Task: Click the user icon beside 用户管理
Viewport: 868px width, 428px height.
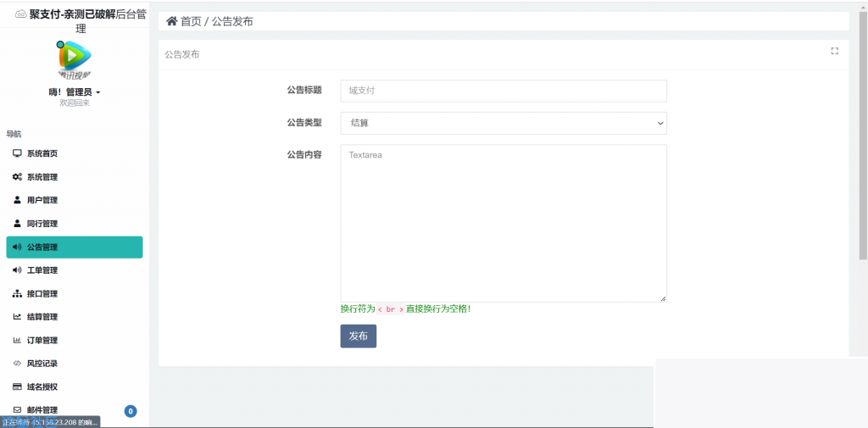Action: tap(17, 200)
